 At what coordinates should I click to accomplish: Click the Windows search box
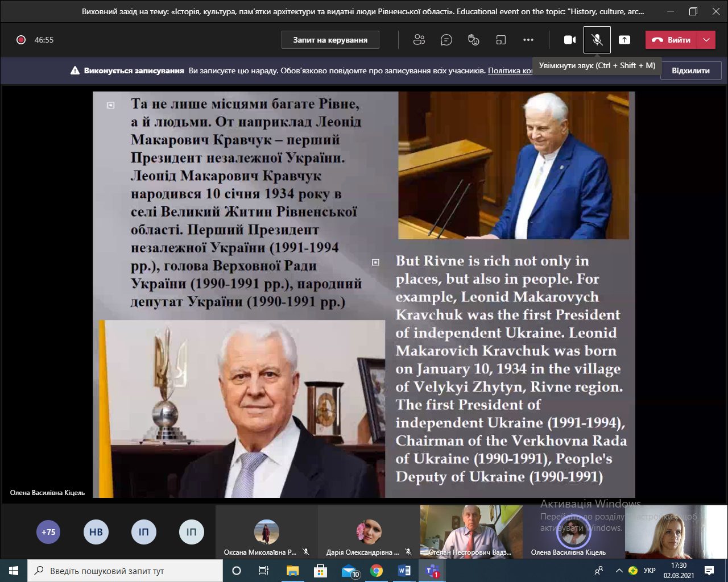125,571
